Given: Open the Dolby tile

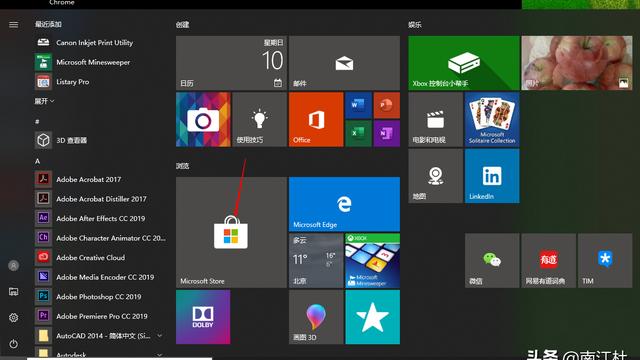Looking at the screenshot, I should (203, 317).
